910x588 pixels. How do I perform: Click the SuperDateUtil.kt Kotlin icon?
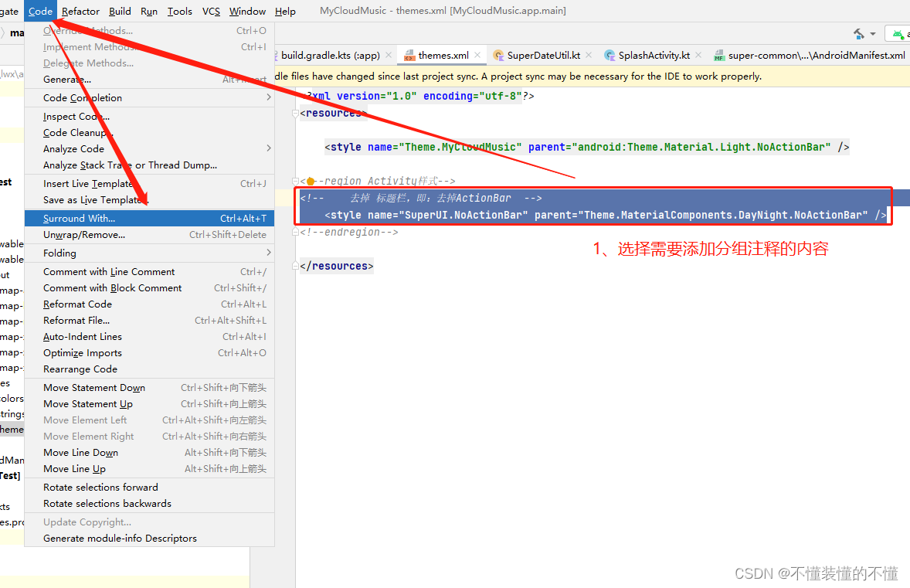pyautogui.click(x=498, y=55)
